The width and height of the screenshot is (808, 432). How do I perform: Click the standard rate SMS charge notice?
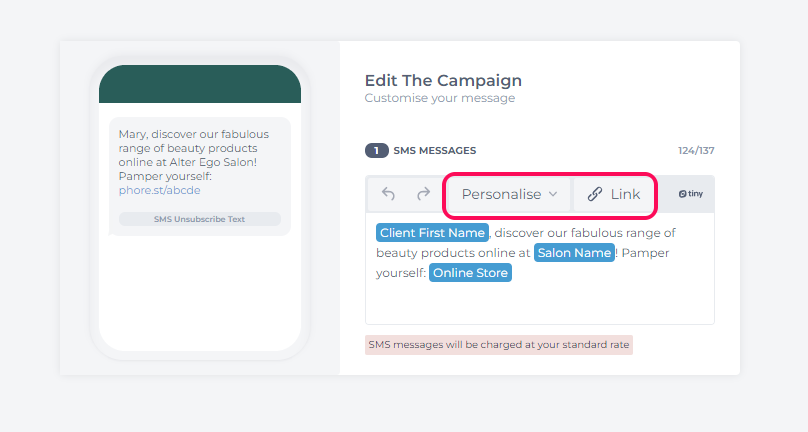(x=499, y=345)
